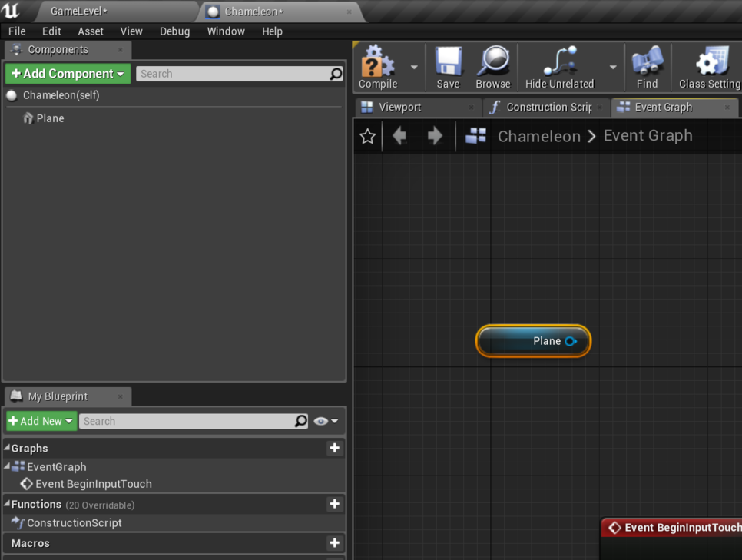Open the Add New dropdown

(41, 421)
